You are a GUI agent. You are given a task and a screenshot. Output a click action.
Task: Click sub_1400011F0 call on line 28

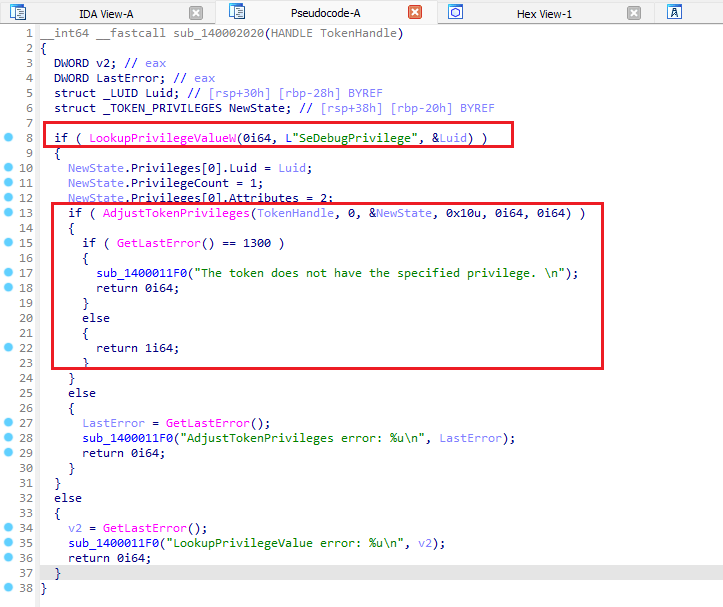(128, 438)
